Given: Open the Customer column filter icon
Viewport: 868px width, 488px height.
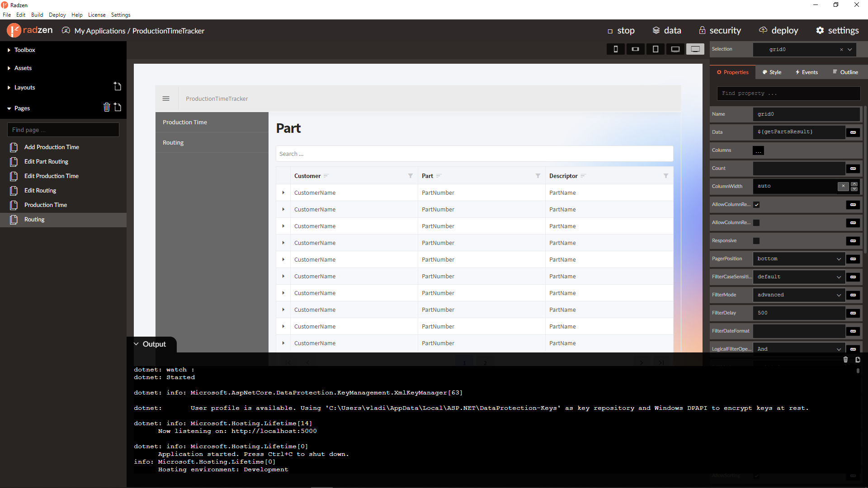Looking at the screenshot, I should (x=410, y=176).
